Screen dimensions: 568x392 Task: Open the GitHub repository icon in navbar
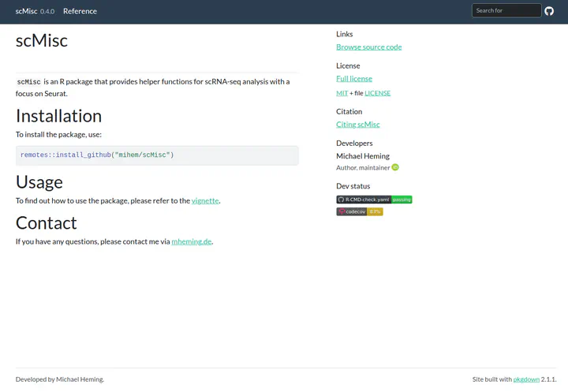549,11
